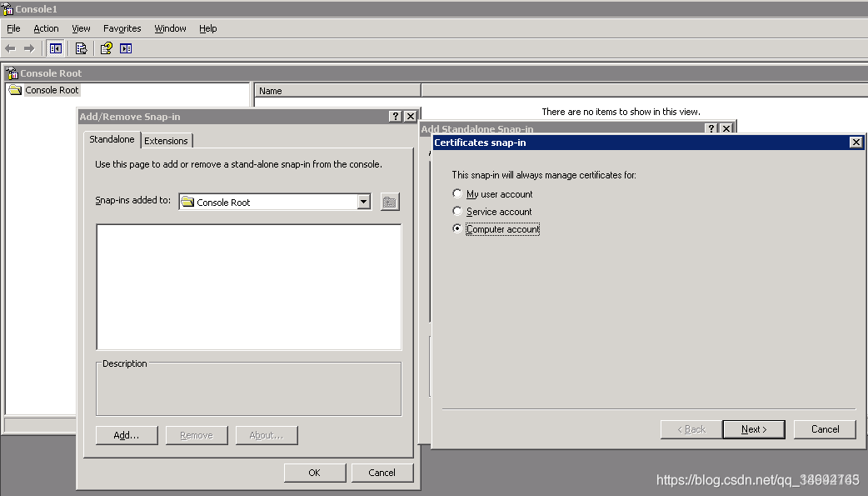Click the 'This snap-in will always manage' label
This screenshot has height=496, width=868.
544,175
